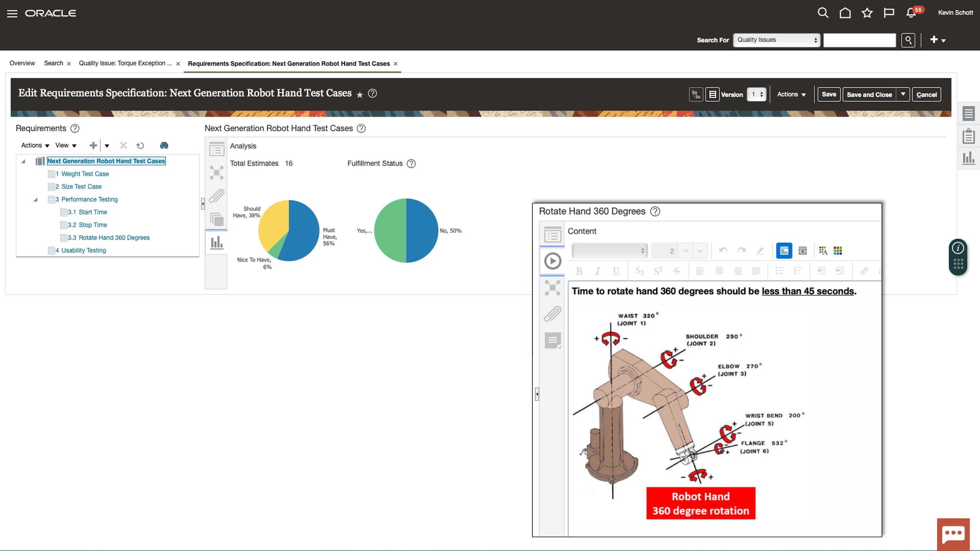Open the Quality Issues search dropdown

[776, 40]
